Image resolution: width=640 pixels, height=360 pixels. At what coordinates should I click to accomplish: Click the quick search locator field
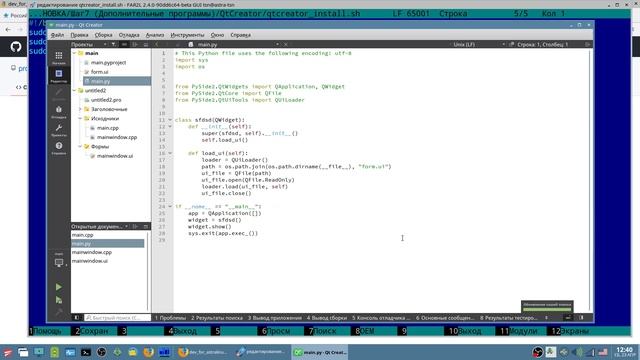pyautogui.click(x=117, y=318)
